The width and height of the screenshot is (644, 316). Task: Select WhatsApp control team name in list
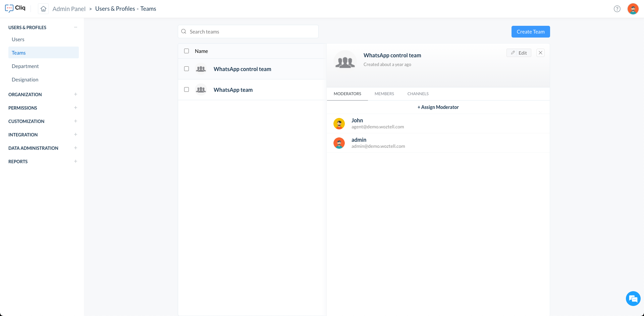[243, 69]
